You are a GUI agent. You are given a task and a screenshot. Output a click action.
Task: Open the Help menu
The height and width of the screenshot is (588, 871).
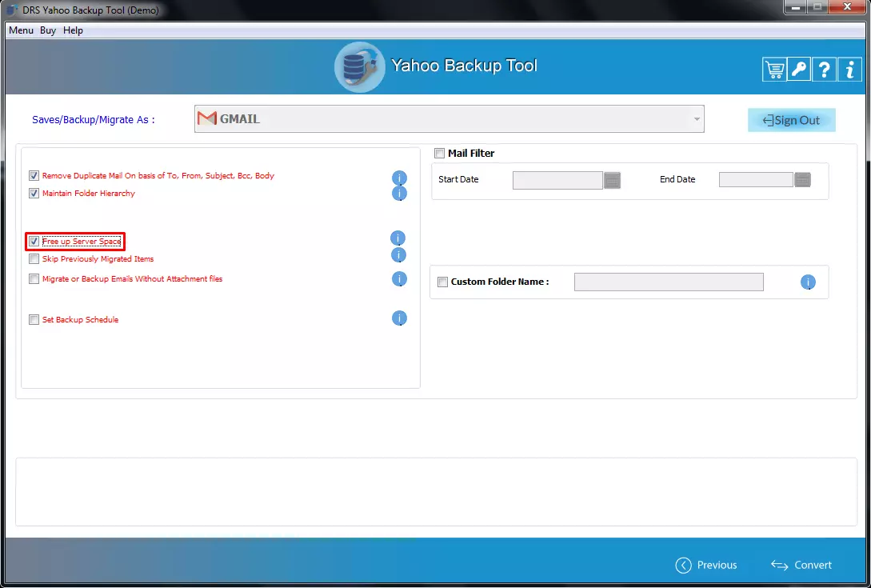tap(73, 30)
